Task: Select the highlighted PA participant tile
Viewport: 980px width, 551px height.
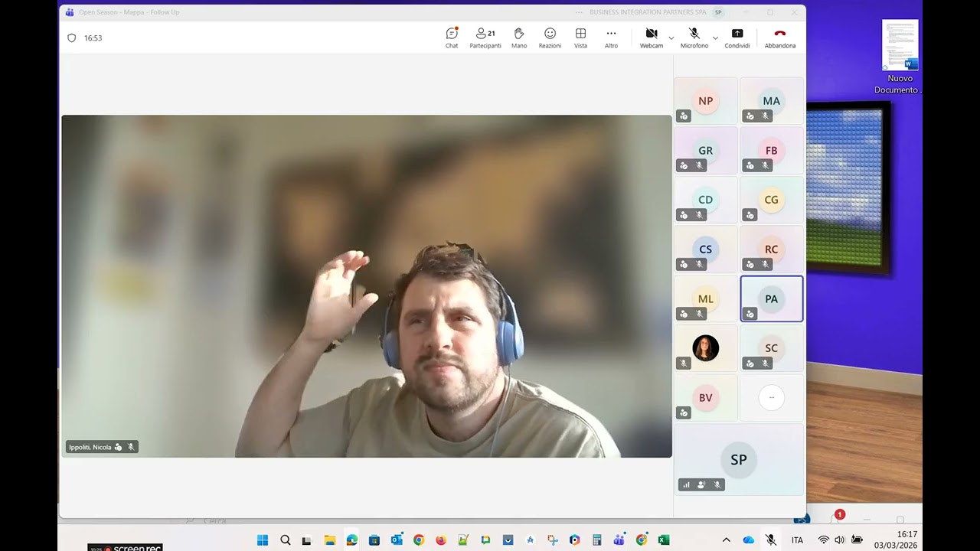Action: click(772, 298)
